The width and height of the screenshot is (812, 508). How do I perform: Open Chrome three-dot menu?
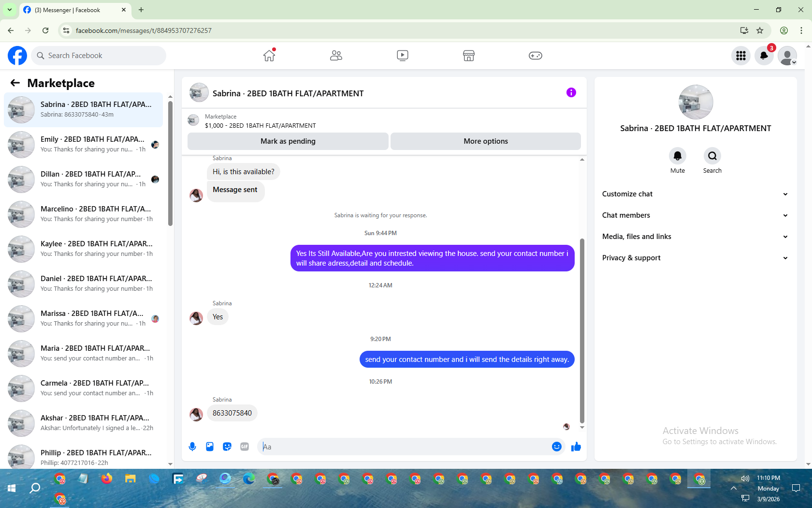coord(801,30)
